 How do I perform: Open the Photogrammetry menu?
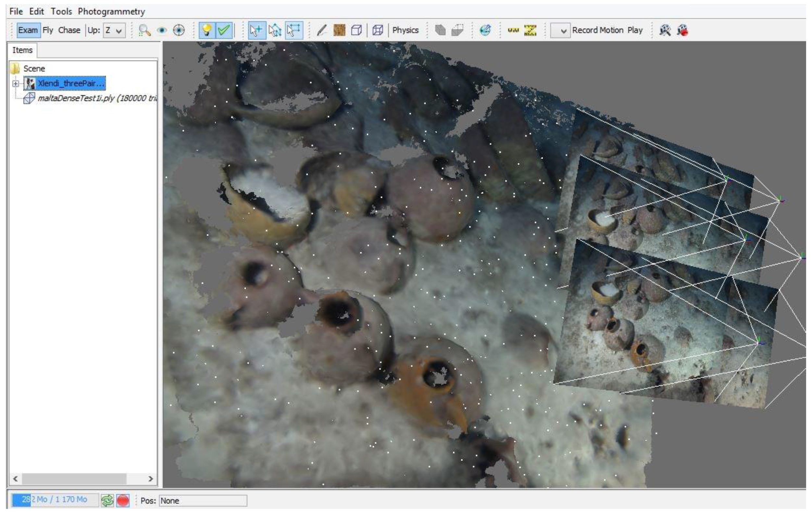pos(111,11)
